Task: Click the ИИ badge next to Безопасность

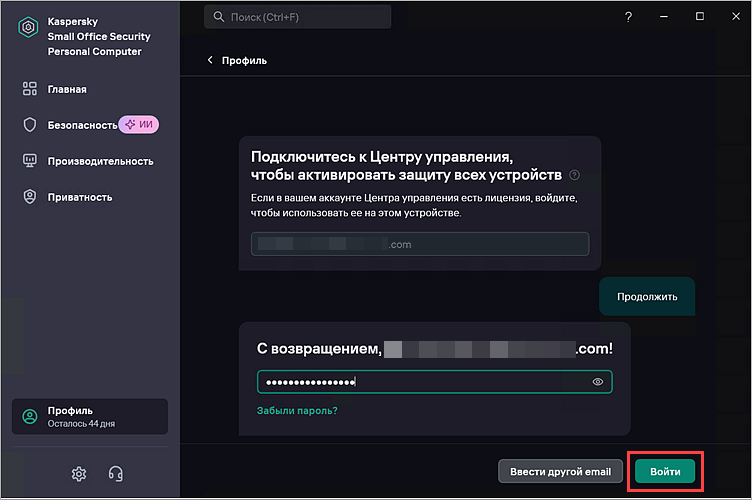Action: point(139,125)
